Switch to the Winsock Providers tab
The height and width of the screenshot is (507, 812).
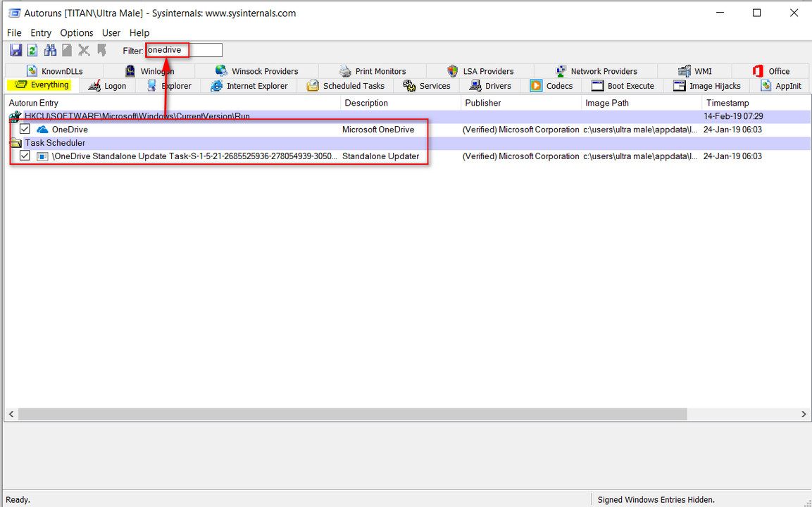tap(257, 71)
